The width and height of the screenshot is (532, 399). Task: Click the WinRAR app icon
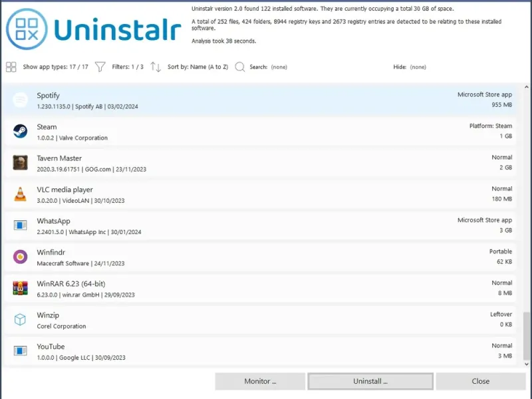click(x=21, y=288)
